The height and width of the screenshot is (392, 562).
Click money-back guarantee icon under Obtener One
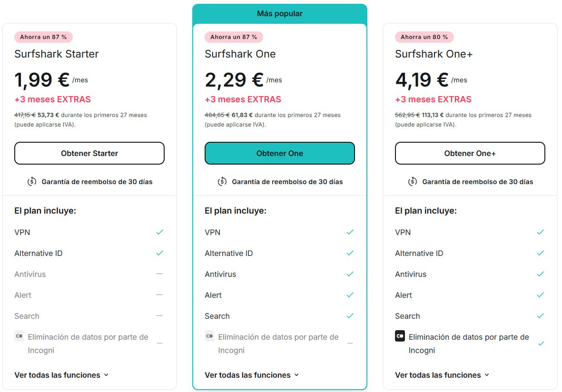click(x=222, y=182)
